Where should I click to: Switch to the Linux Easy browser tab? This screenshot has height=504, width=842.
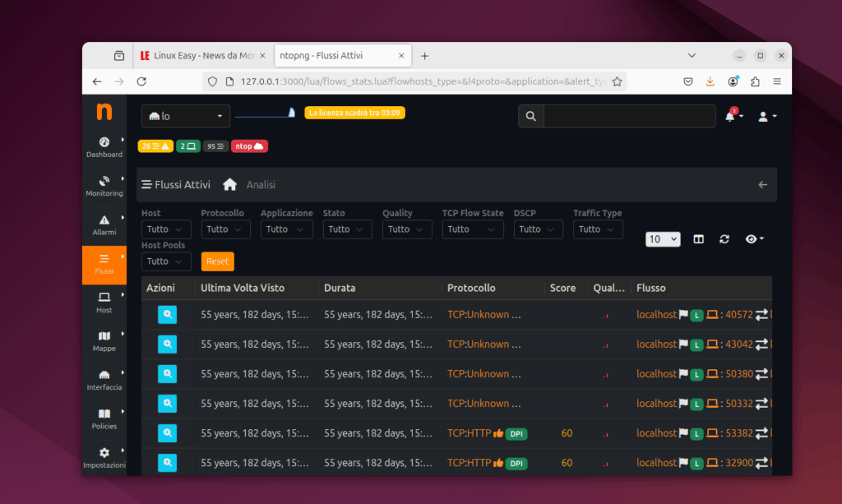pos(198,56)
